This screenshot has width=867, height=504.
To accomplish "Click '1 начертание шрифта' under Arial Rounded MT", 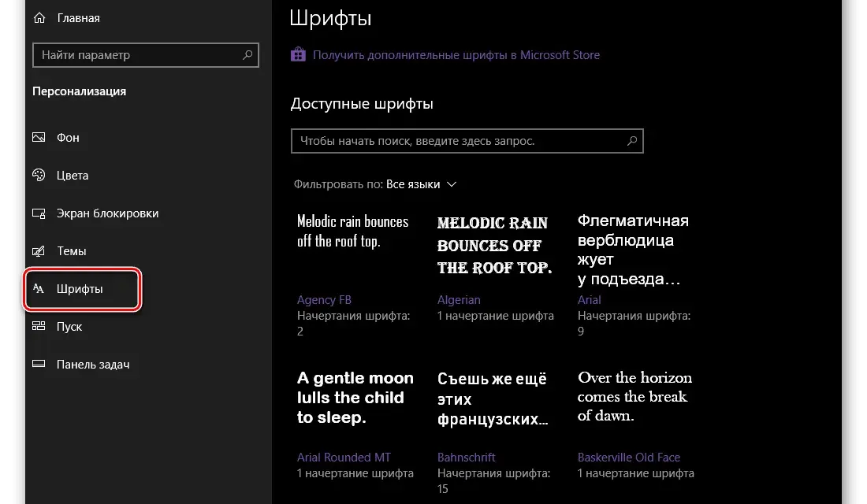I will point(355,473).
